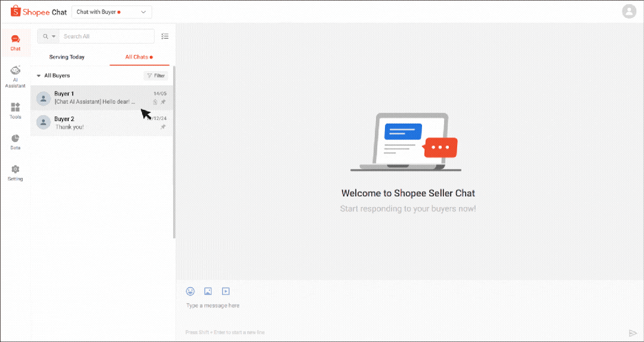Open the emoji picker
Image resolution: width=644 pixels, height=342 pixels.
[x=190, y=291]
